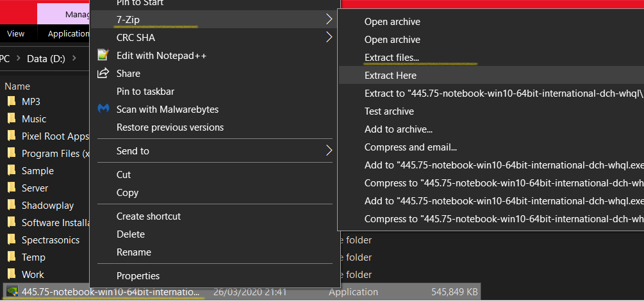The width and height of the screenshot is (644, 301).
Task: Select Compress and email...
Action: coord(491,147)
